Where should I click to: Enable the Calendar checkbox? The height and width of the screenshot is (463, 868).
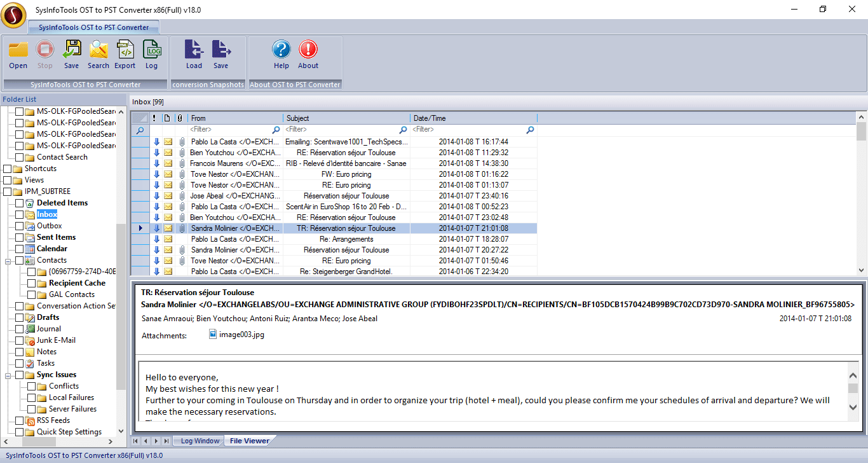20,249
